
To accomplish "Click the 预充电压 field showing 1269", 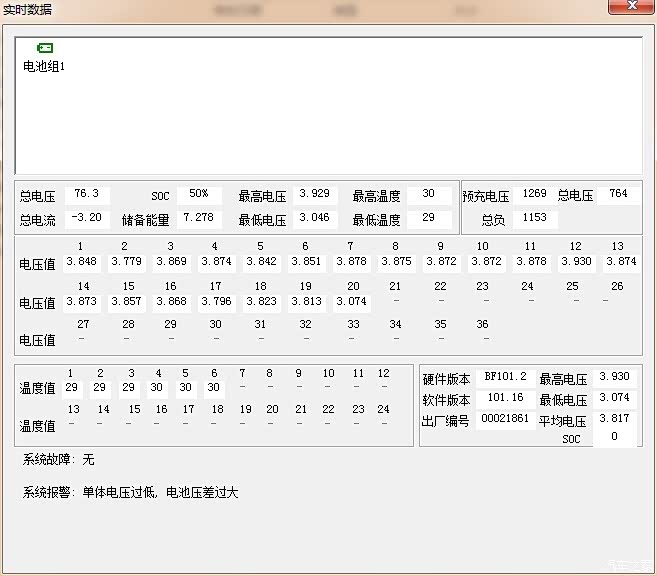I will (x=534, y=194).
